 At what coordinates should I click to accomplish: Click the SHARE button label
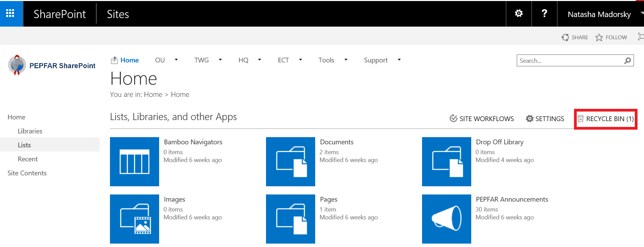click(x=580, y=38)
